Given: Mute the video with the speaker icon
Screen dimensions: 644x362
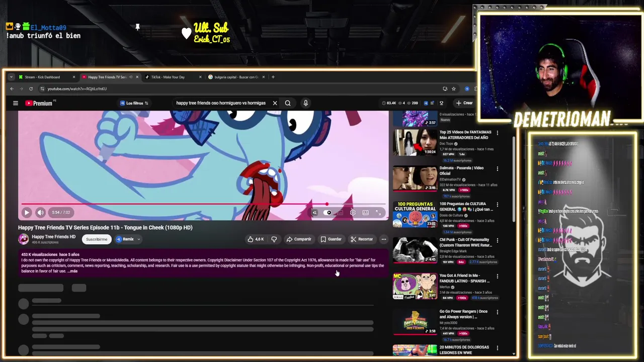Looking at the screenshot, I should click(x=41, y=212).
